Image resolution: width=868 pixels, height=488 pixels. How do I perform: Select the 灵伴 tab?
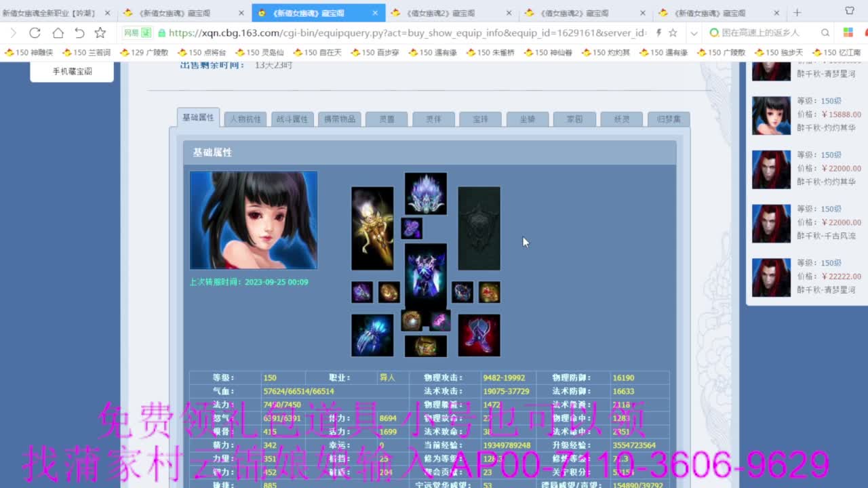pos(433,119)
